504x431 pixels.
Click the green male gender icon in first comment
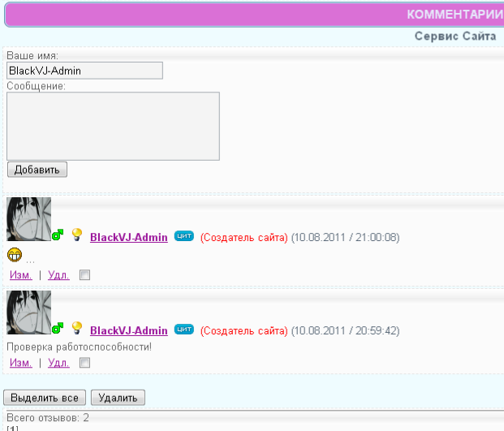(58, 235)
